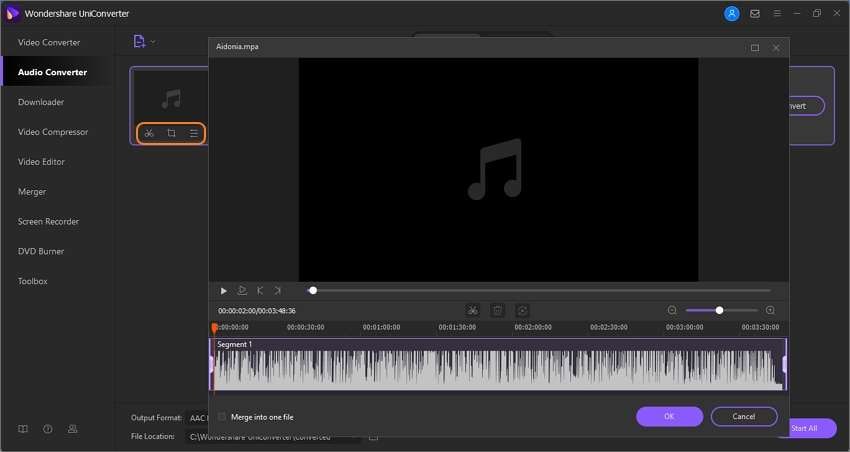Open the user guide book icon
The height and width of the screenshot is (452, 850).
(23, 429)
